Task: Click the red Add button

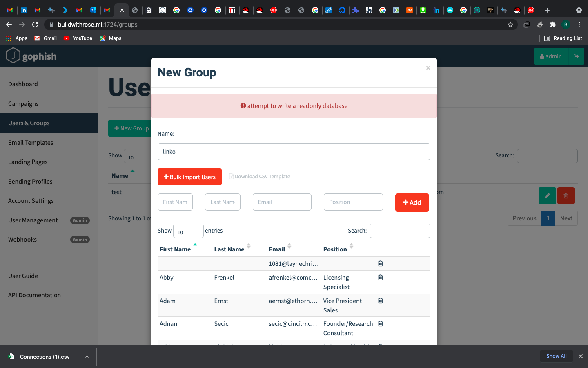Action: 412,202
